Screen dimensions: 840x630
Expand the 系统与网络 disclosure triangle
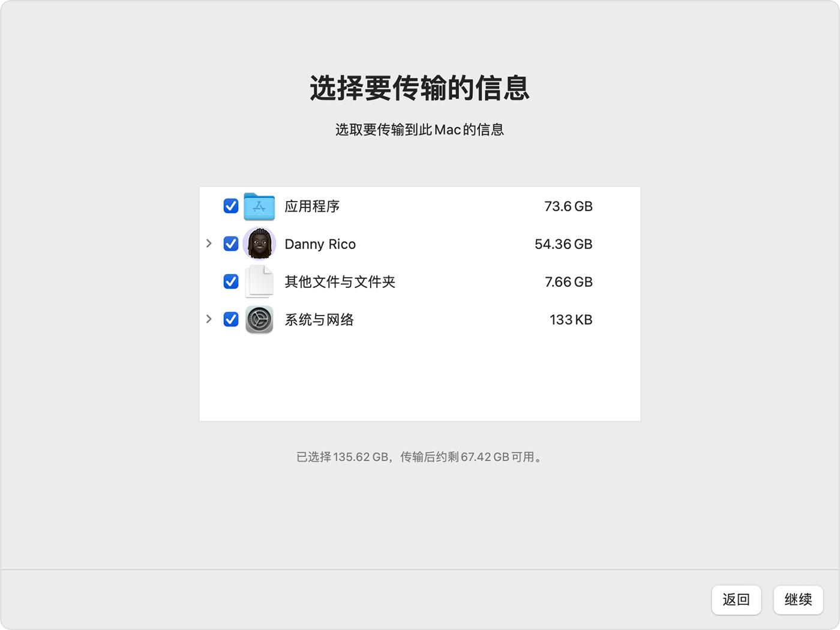pos(209,319)
